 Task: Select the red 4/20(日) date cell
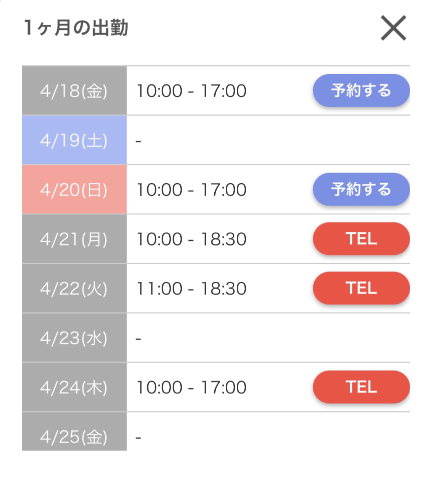[74, 189]
